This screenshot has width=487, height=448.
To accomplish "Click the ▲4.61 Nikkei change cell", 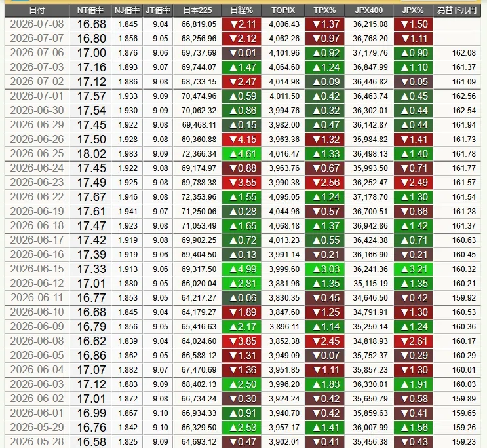I will click(242, 154).
